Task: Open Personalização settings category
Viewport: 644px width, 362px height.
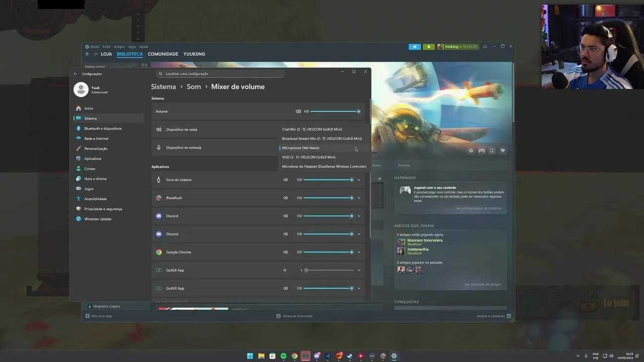Action: (108, 148)
